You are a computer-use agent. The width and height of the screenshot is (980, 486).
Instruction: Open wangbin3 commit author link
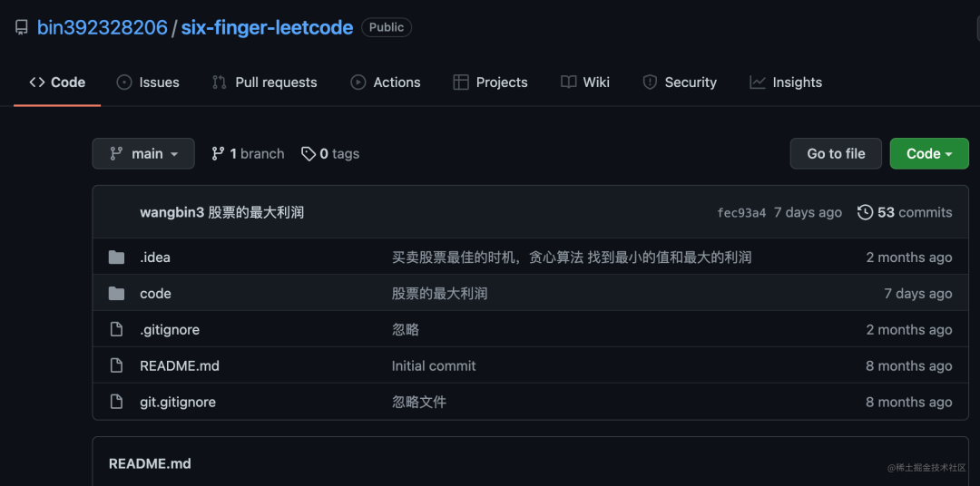171,212
